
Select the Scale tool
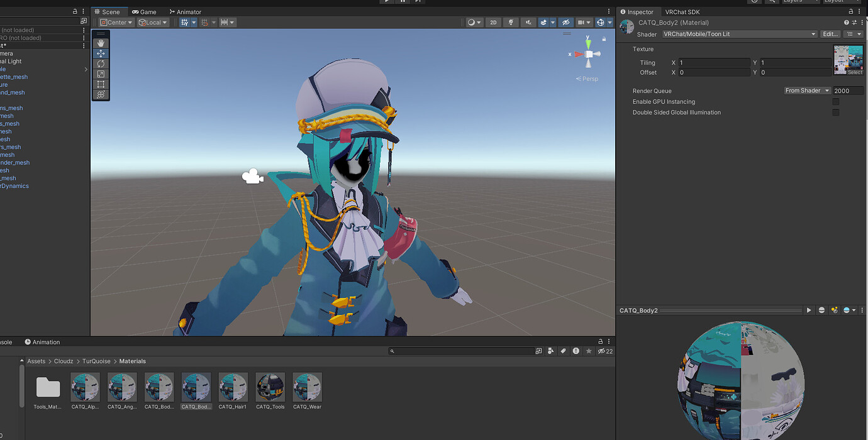[101, 74]
